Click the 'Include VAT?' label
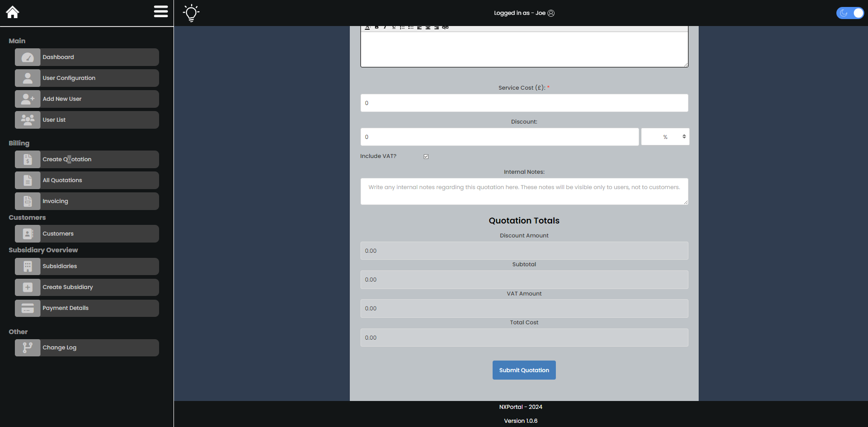 [378, 156]
